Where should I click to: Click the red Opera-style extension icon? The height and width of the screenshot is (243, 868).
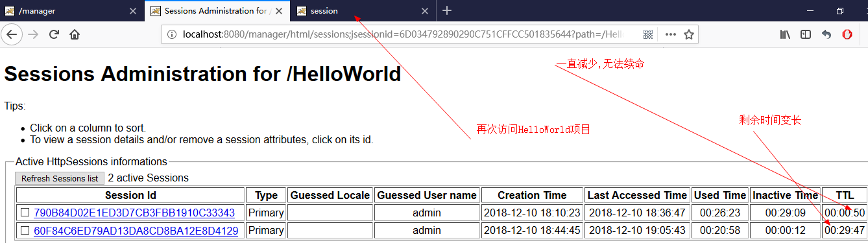pyautogui.click(x=847, y=34)
